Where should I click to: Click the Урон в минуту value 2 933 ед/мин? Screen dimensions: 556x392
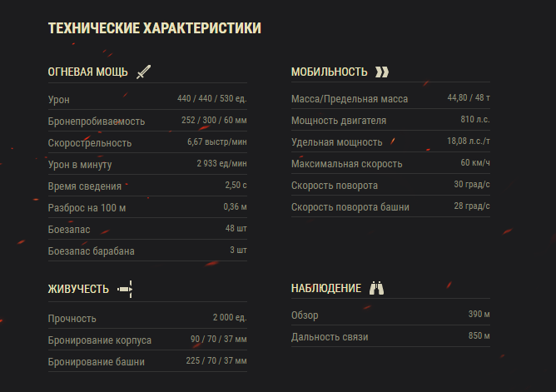pos(221,163)
